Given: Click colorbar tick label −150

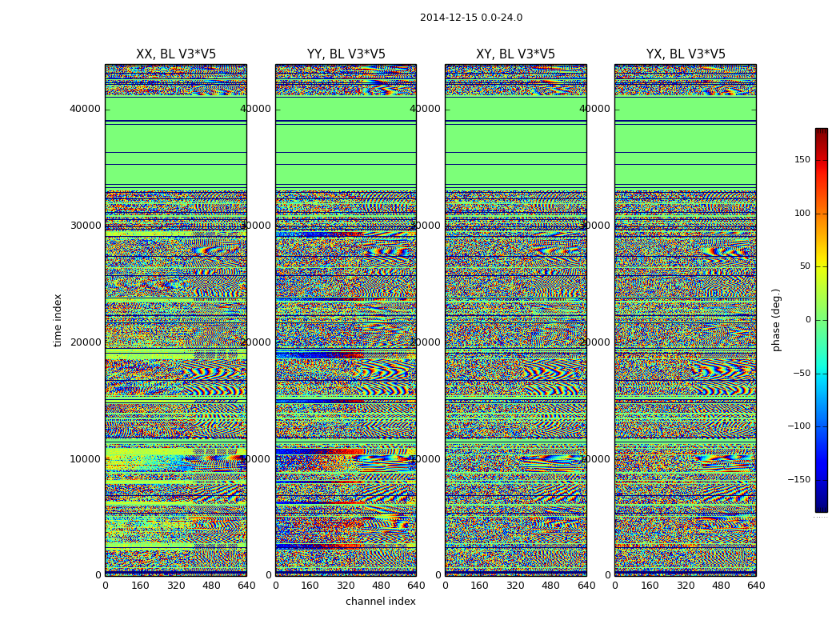Looking at the screenshot, I should 798,479.
